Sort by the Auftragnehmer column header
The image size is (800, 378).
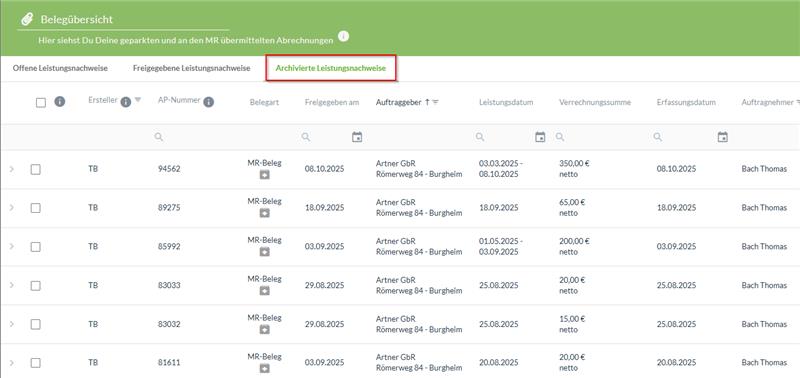[x=767, y=103]
